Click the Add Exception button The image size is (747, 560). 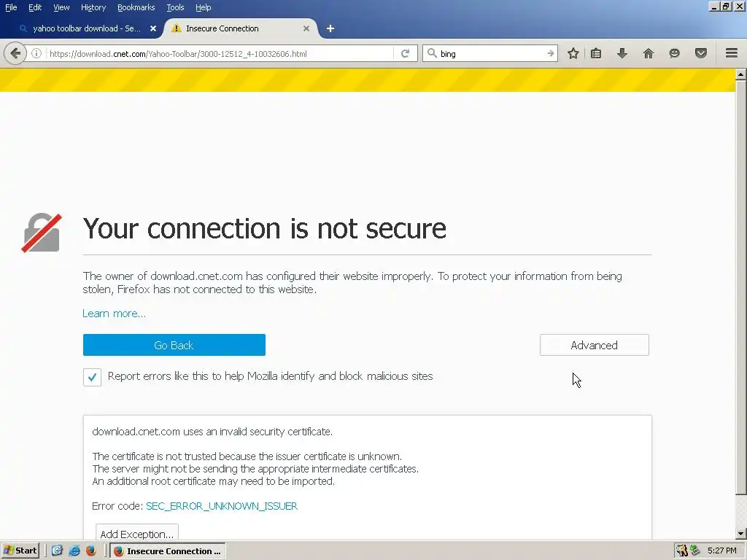136,533
